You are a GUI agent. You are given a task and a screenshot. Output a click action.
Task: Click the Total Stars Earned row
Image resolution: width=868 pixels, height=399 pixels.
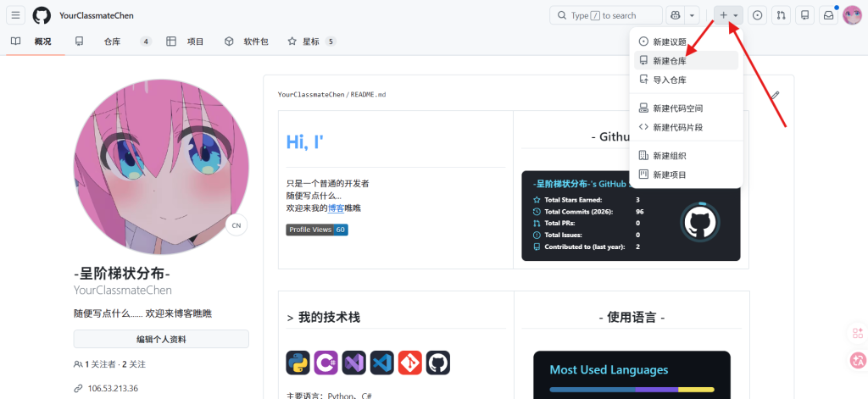(x=587, y=200)
